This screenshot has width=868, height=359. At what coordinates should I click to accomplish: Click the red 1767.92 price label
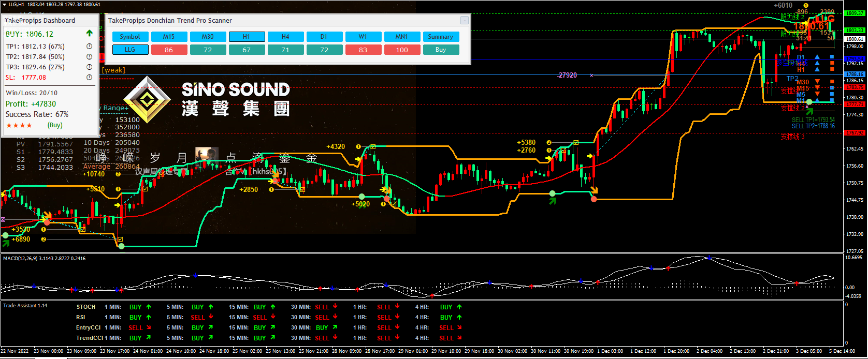click(x=855, y=133)
